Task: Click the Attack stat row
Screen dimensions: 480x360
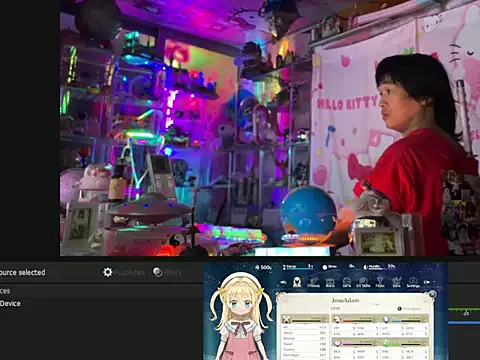Action: click(304, 333)
